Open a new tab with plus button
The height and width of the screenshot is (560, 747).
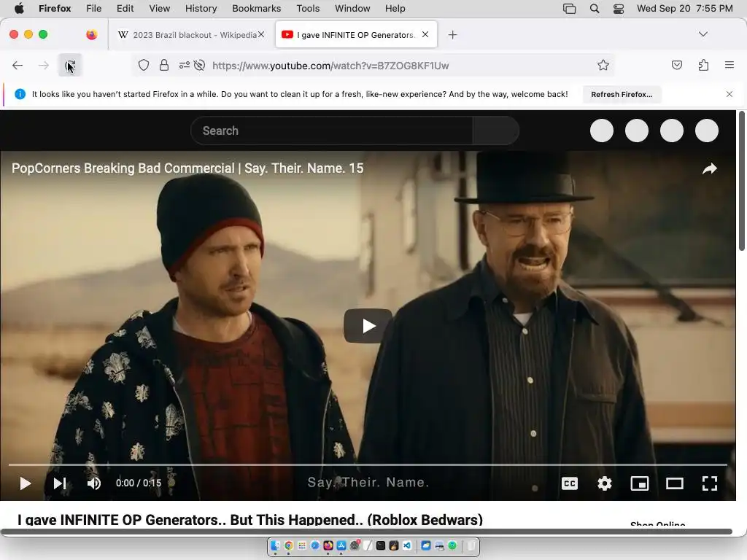tap(452, 35)
